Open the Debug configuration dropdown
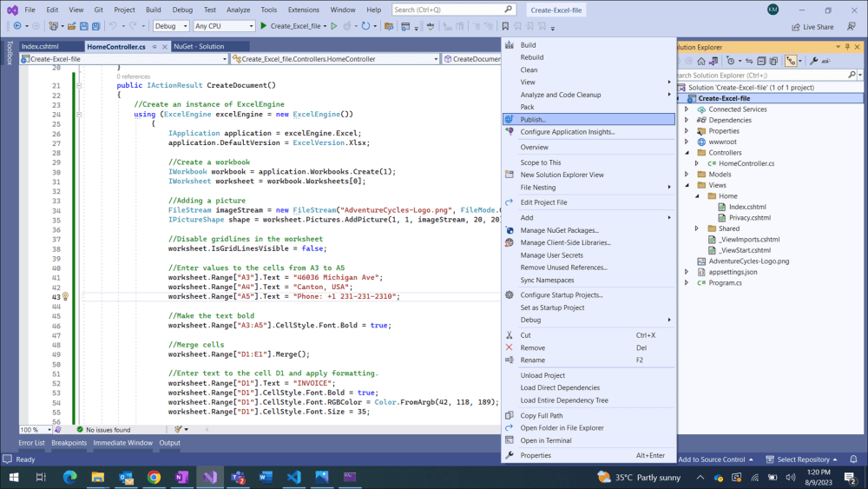Viewport: 868px width, 489px height. 171,26
